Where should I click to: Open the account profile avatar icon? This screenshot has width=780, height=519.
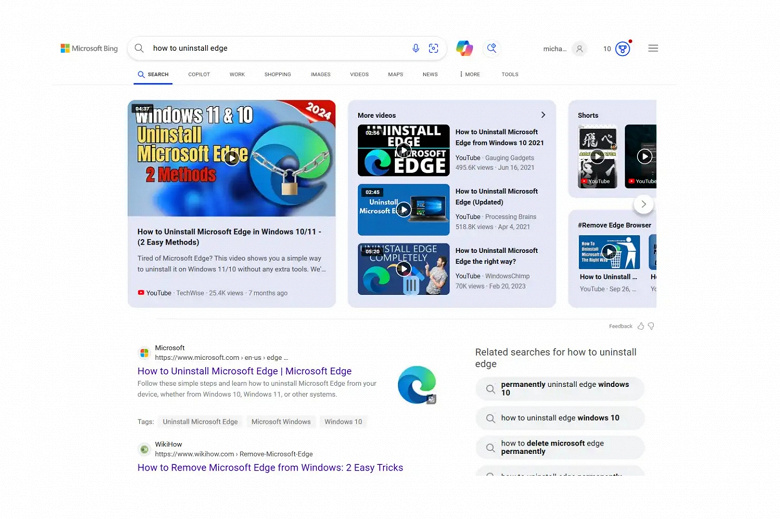coord(579,49)
